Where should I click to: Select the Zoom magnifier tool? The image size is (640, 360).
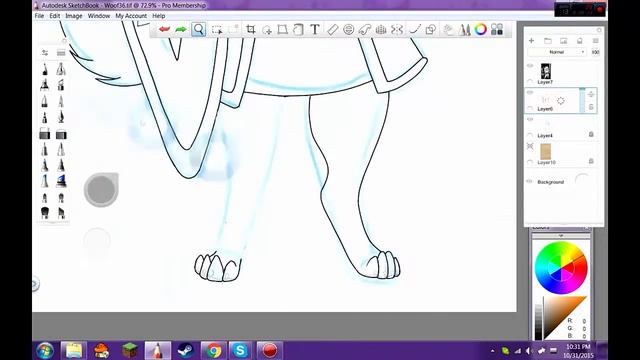pos(198,29)
